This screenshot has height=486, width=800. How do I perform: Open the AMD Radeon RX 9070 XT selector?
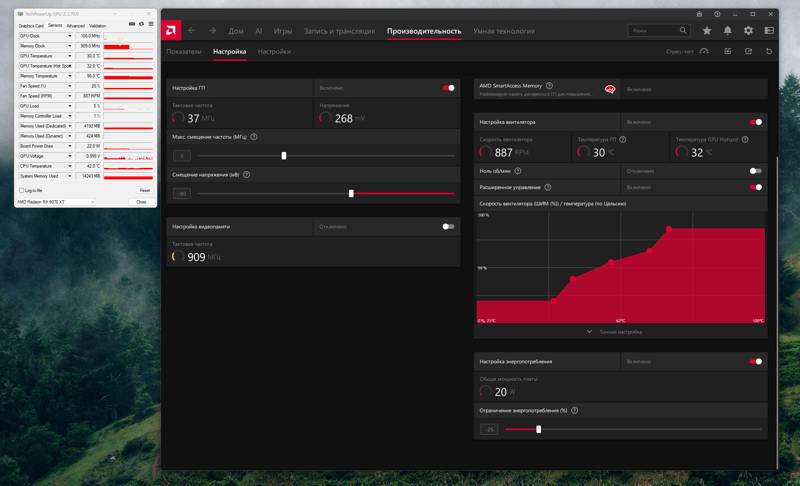56,202
